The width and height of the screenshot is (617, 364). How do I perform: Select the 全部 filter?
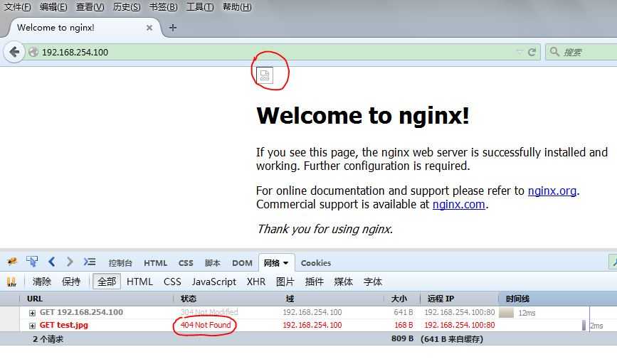[x=107, y=282]
